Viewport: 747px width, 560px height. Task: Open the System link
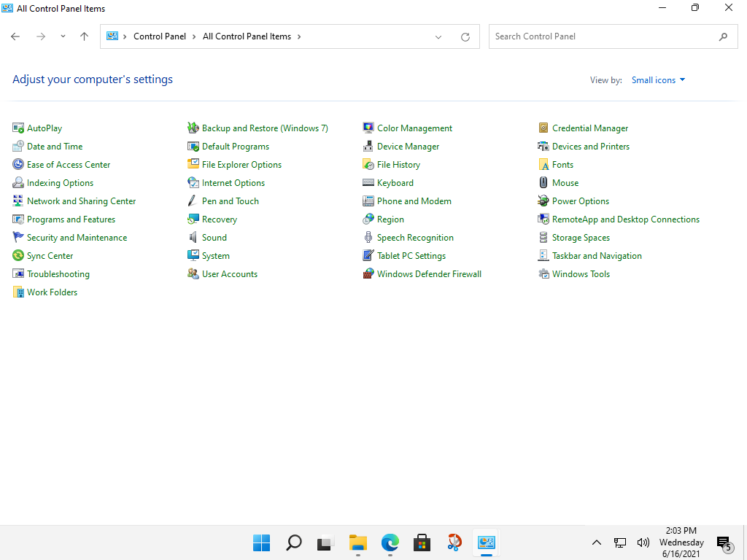pyautogui.click(x=215, y=256)
